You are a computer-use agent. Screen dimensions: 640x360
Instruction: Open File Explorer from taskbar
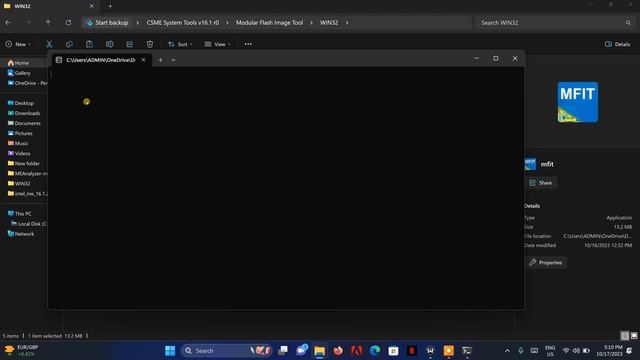pos(320,351)
